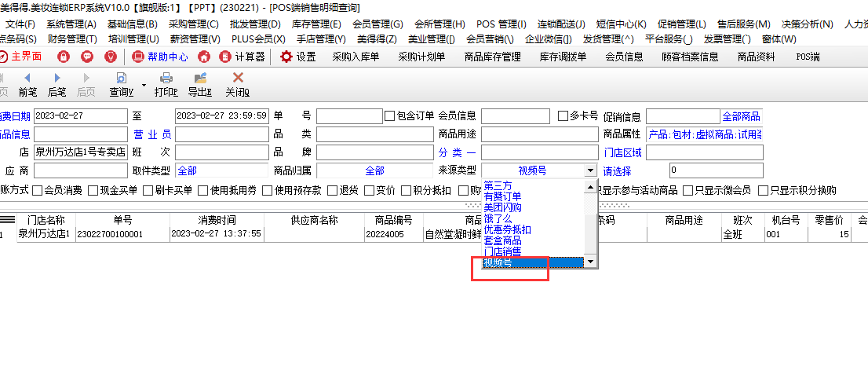The height and width of the screenshot is (381, 868).
Task: Collapse the 来源类型 combo box arrow
Action: tap(591, 170)
